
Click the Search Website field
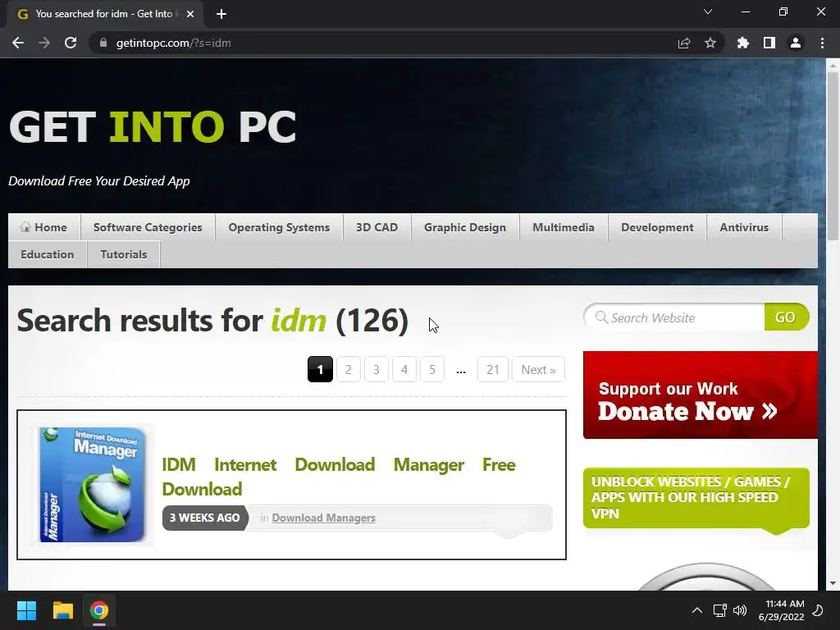(675, 317)
